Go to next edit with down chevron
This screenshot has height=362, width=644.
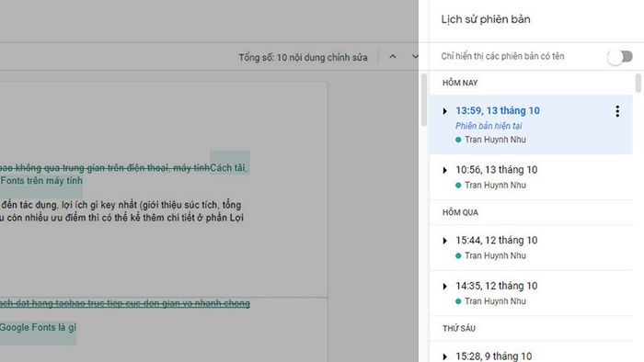(415, 57)
